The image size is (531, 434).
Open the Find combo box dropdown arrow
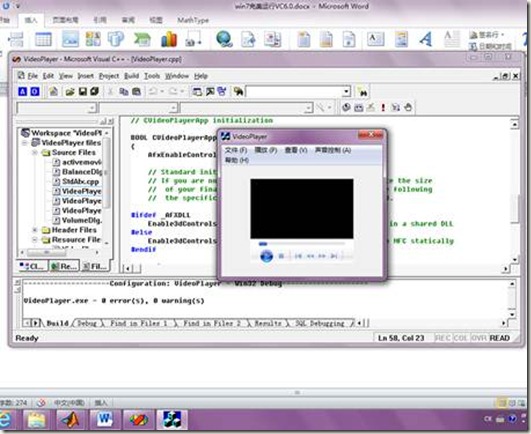click(346, 91)
